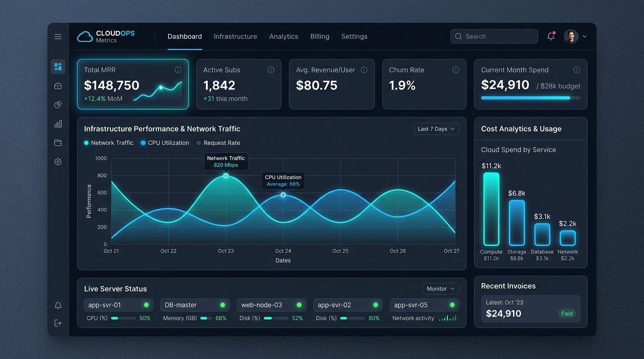Click info icon on Active Subs card
The image size is (644, 359).
pos(271,70)
